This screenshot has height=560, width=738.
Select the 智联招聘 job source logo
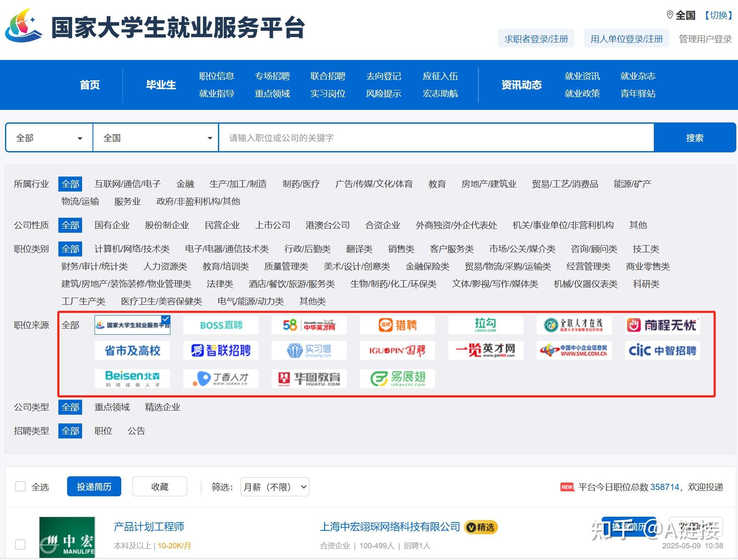click(221, 351)
